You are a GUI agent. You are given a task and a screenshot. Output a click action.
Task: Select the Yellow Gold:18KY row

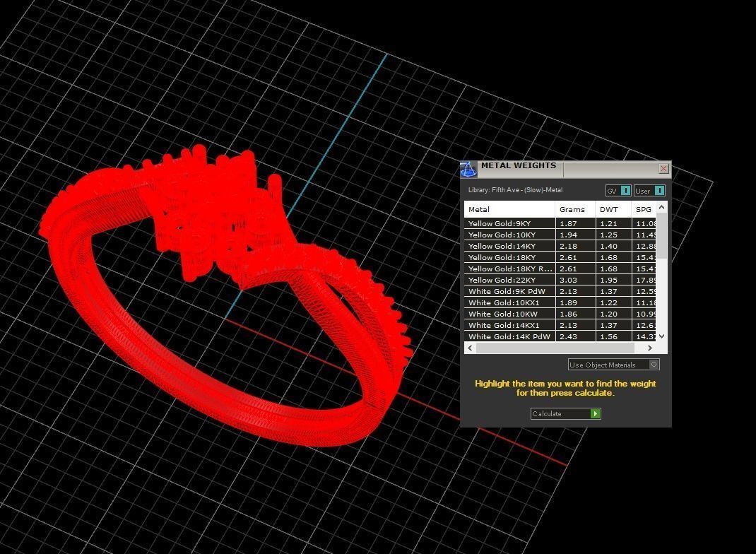[560, 257]
